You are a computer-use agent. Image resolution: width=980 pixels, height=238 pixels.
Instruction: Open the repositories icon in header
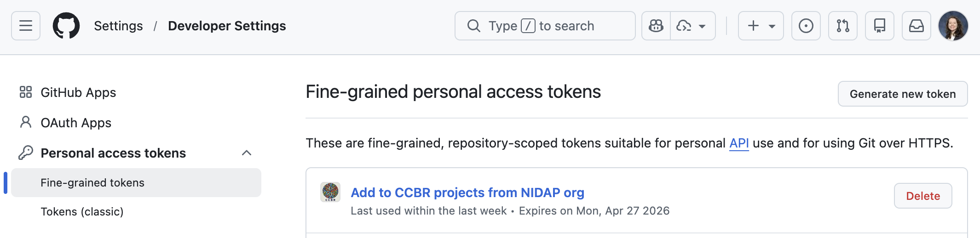[x=879, y=26]
